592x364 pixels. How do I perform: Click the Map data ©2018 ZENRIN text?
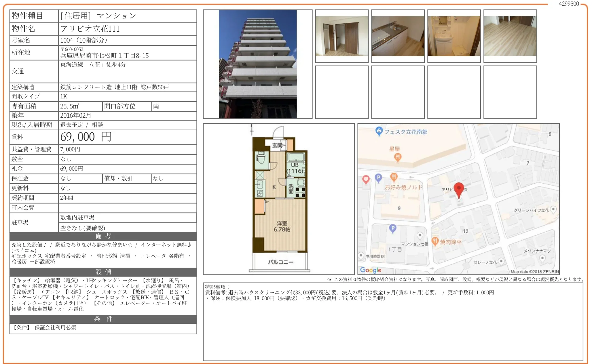(534, 272)
